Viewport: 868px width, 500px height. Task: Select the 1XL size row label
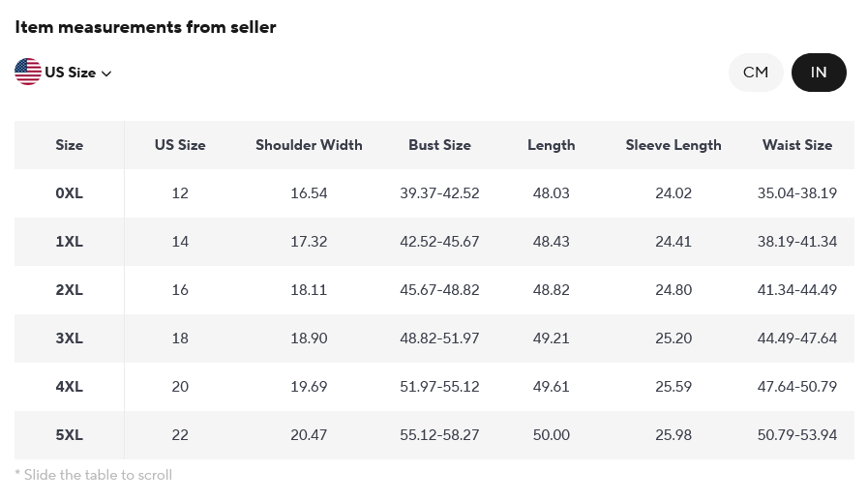click(70, 242)
